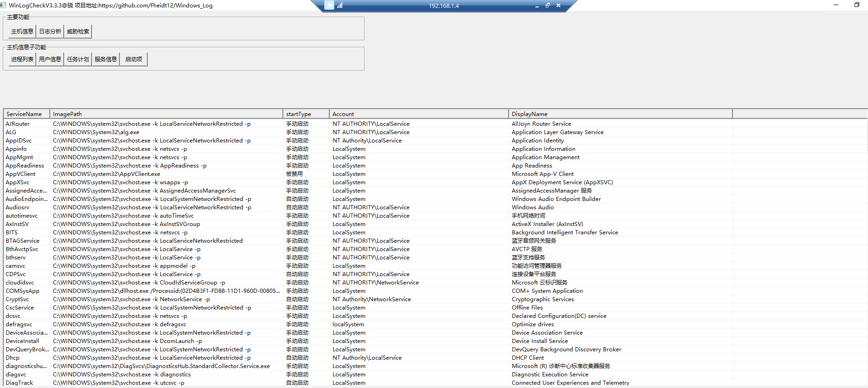Screen dimensions: 868x388
Task: Click the signal strength icon in session bar
Action: 340,6
